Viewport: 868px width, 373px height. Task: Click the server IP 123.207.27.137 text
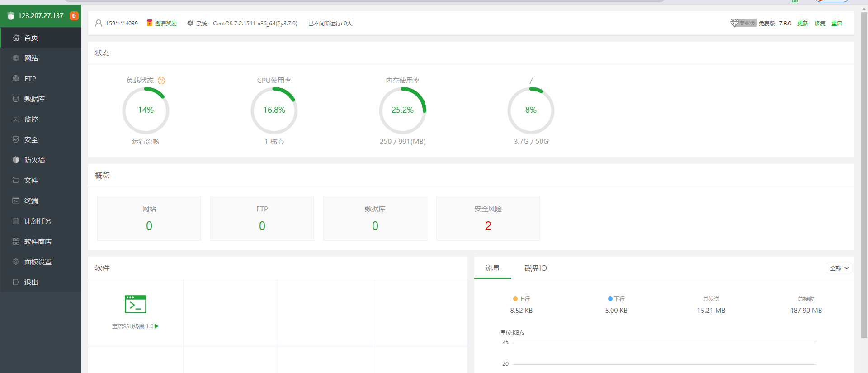point(41,16)
